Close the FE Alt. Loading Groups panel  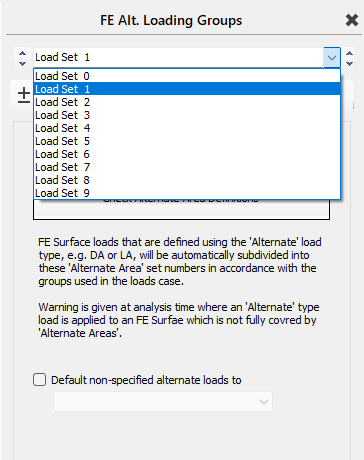tap(352, 20)
